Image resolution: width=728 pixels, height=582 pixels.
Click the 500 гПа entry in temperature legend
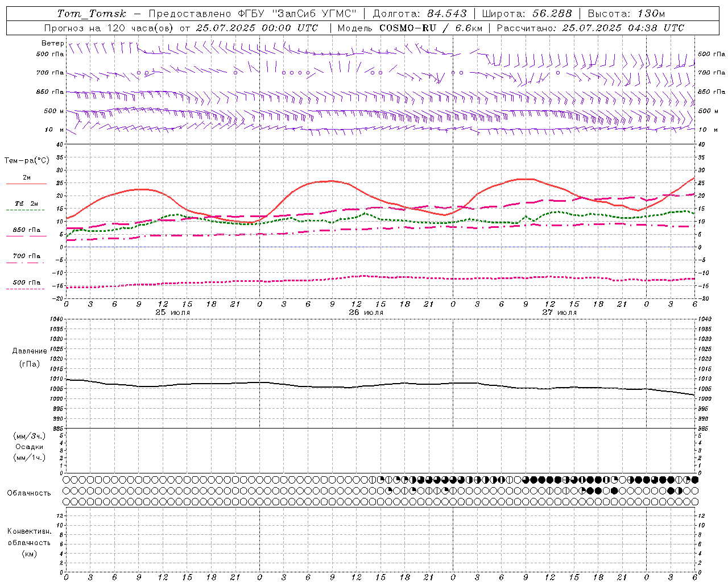pos(26,282)
